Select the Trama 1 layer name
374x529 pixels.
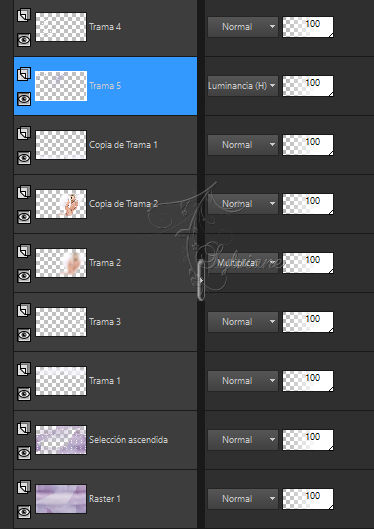(105, 381)
